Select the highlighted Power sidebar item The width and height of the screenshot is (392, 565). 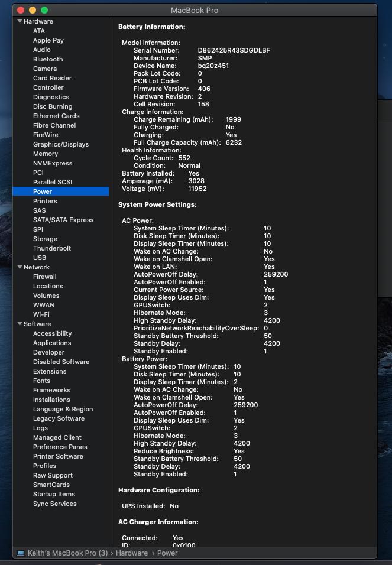[43, 191]
